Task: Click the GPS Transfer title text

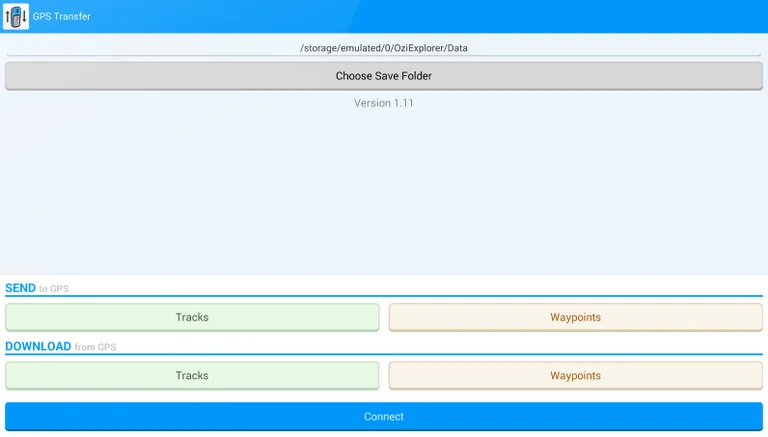Action: (62, 16)
